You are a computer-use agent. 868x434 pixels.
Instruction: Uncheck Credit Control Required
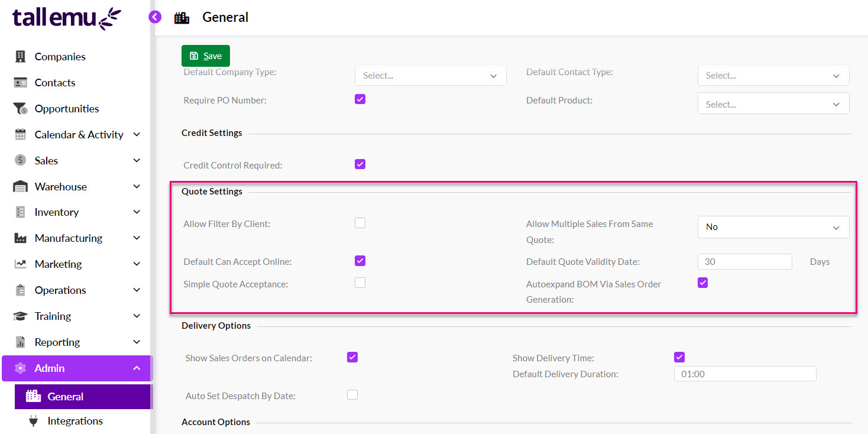(360, 164)
